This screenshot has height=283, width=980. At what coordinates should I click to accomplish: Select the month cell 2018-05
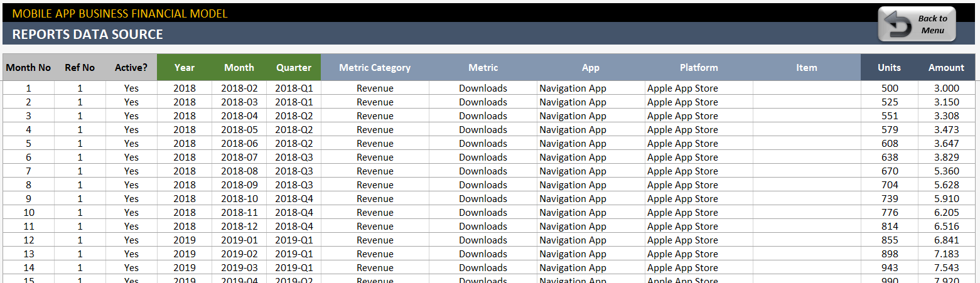tap(239, 130)
